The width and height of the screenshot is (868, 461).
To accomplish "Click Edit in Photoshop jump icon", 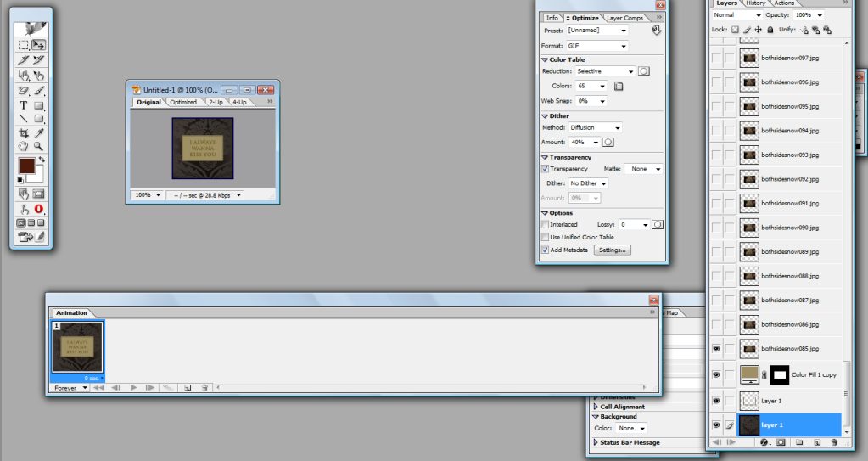I will tap(25, 237).
